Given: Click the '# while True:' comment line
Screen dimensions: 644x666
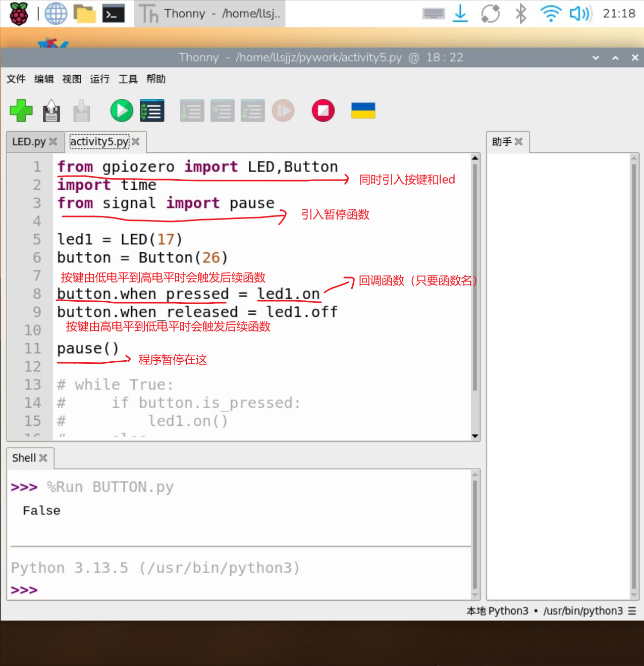Looking at the screenshot, I should point(115,384).
